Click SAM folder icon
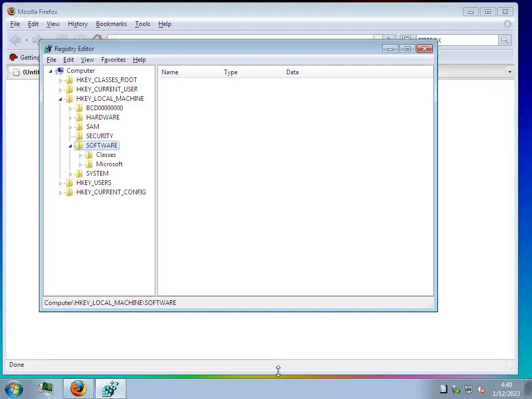 pyautogui.click(x=79, y=127)
